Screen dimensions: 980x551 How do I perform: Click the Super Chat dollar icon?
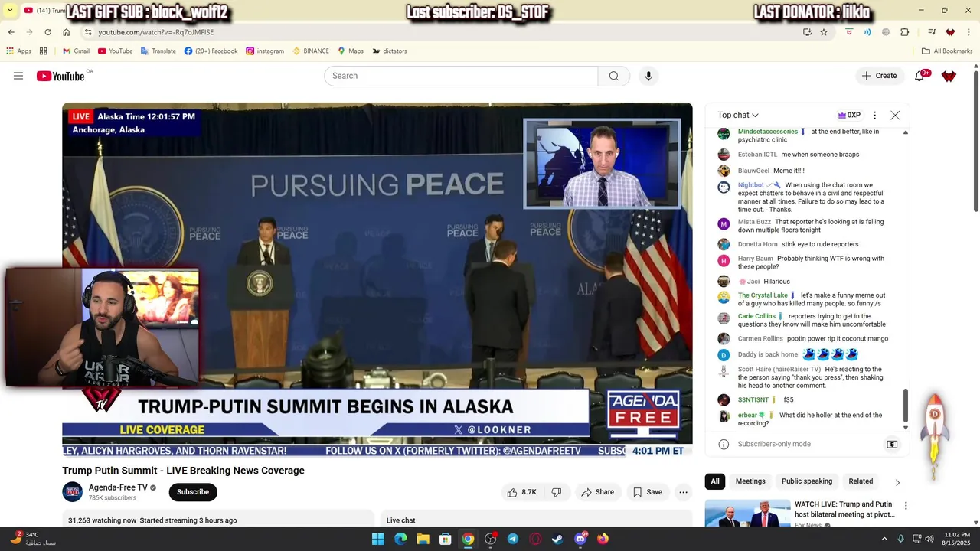[892, 444]
